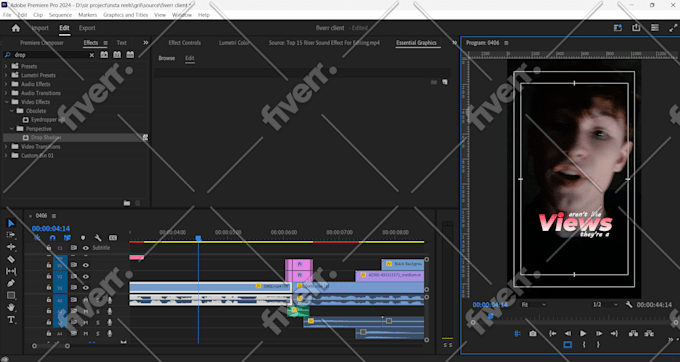Select the Razor tool

point(11,259)
